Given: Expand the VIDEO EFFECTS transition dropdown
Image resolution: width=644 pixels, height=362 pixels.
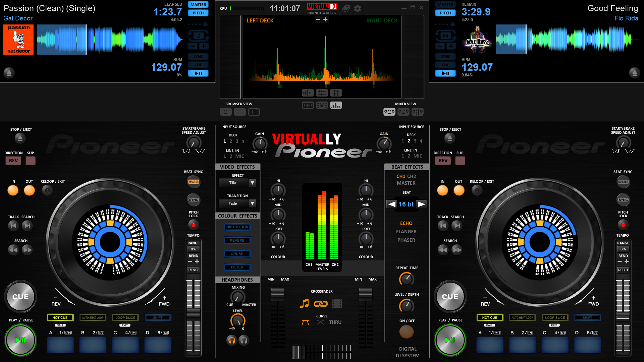Looking at the screenshot, I should point(252,203).
